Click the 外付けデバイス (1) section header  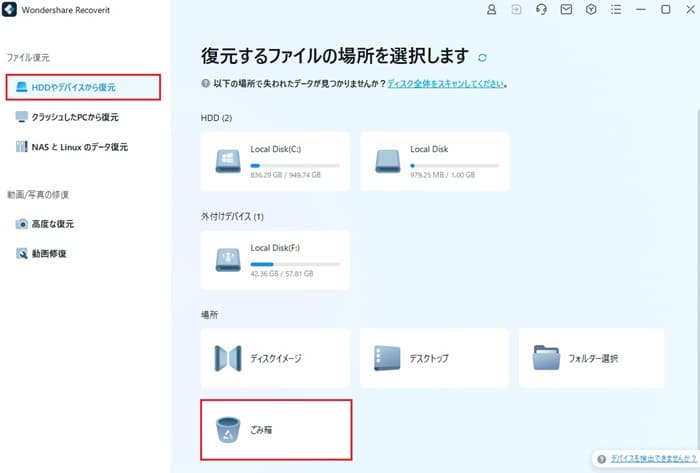click(x=232, y=216)
